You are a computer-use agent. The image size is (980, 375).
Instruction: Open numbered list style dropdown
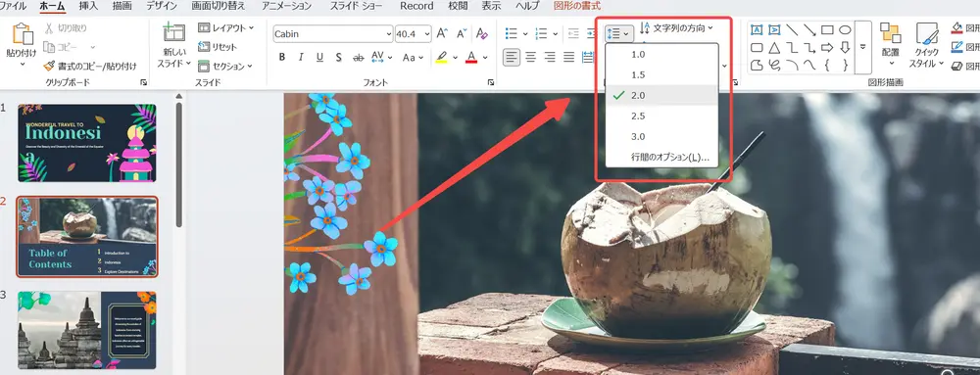(x=555, y=33)
